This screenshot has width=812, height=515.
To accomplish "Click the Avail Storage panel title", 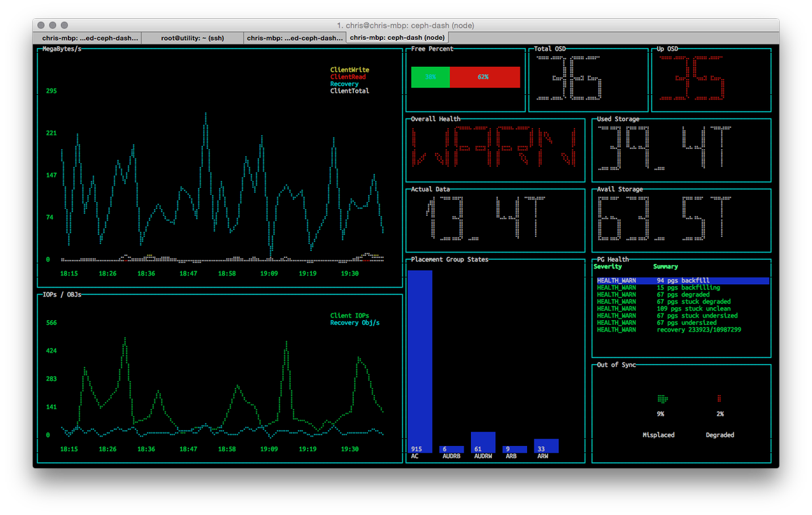I will click(x=620, y=189).
